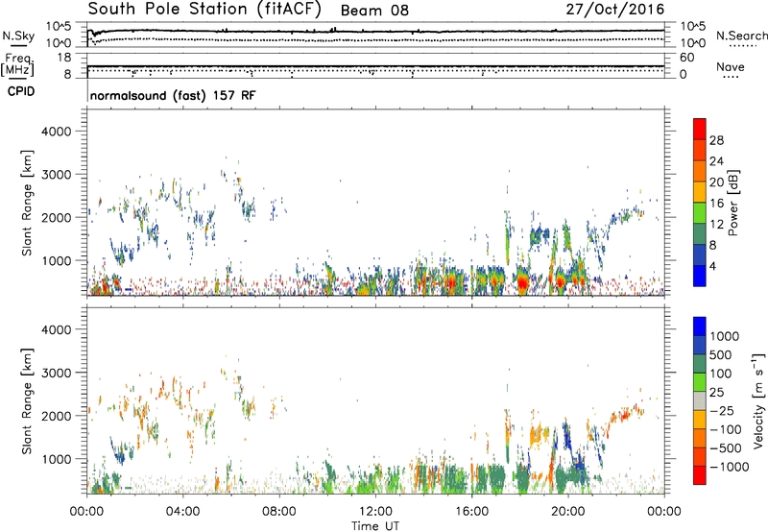Image resolution: width=768 pixels, height=532 pixels.
Task: Select the 'N.Sky' legend label
Action: pos(18,36)
